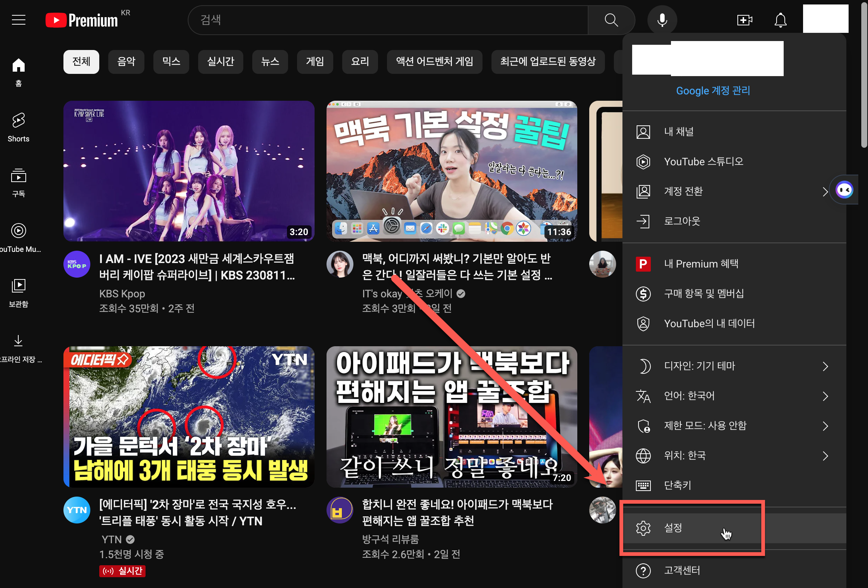Open the video upload (create) icon
The height and width of the screenshot is (588, 868).
click(x=744, y=20)
